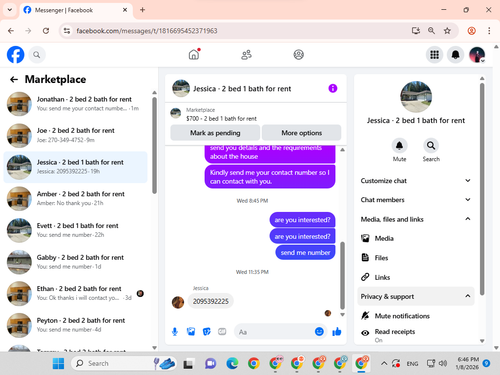Click the browser address bar URL
The height and width of the screenshot is (375, 500).
click(147, 31)
